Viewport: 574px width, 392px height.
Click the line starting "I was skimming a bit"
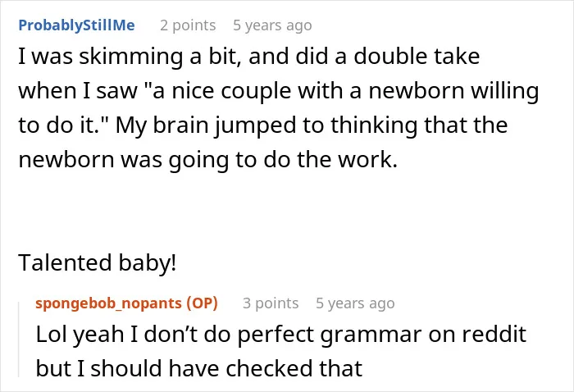point(249,57)
